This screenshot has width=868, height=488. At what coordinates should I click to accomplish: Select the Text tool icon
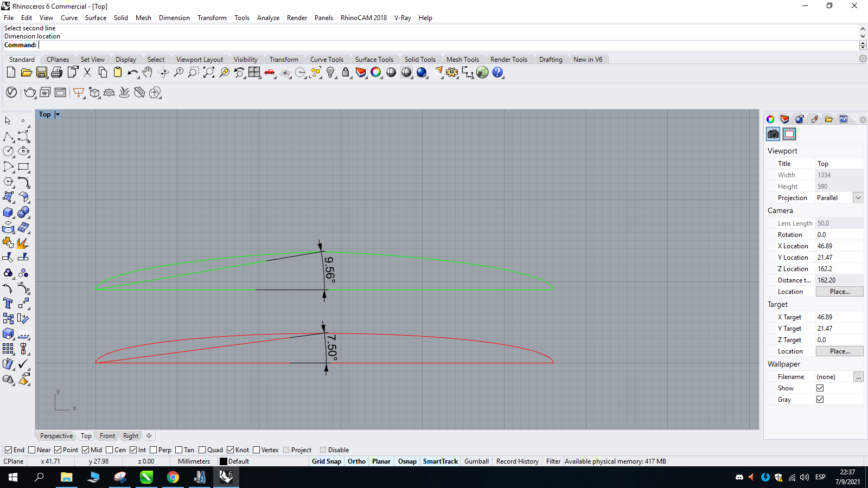(x=8, y=303)
